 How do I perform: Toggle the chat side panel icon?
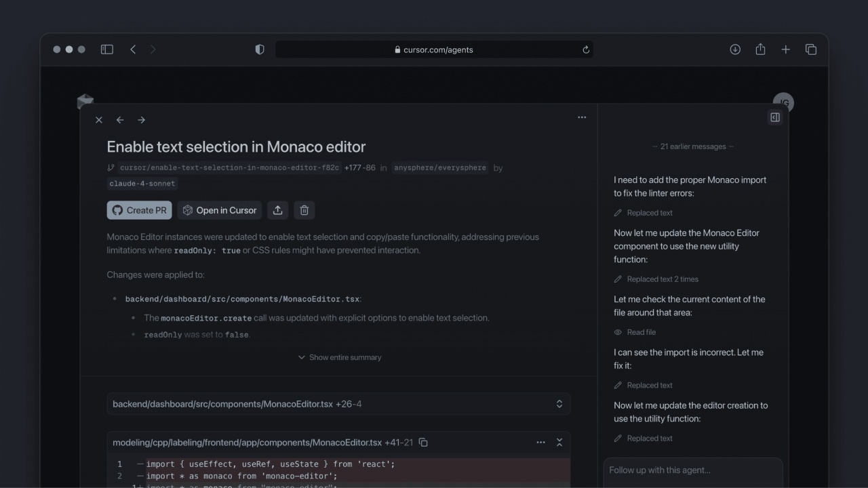pos(775,117)
